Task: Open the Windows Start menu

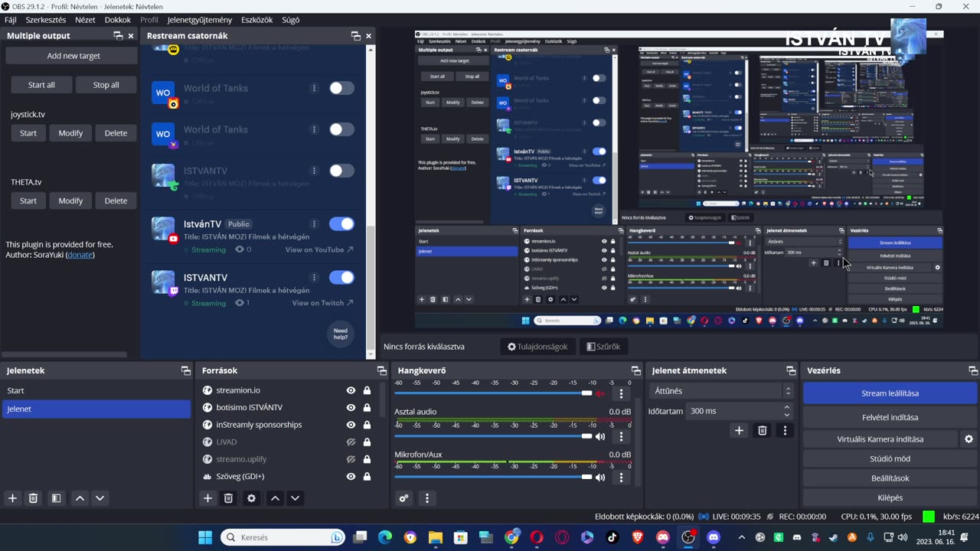Action: point(205,537)
